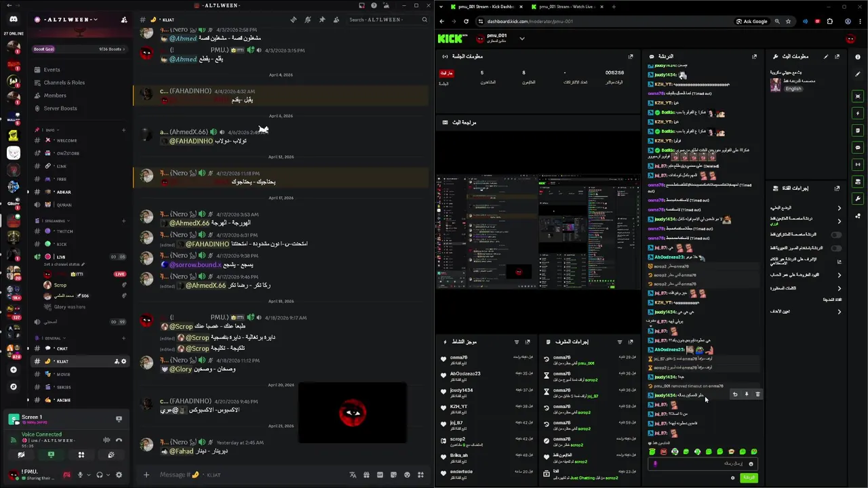Click Discord message input field
Image resolution: width=868 pixels, height=488 pixels.
pos(251,474)
